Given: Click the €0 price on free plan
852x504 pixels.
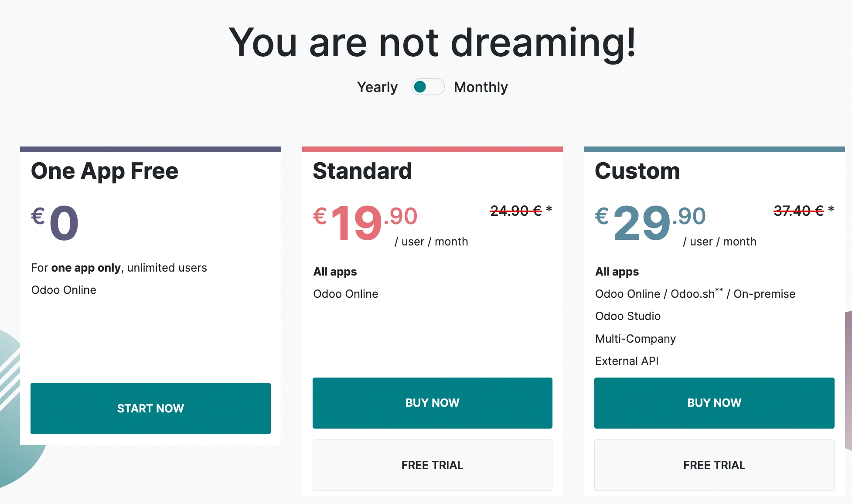Looking at the screenshot, I should (55, 223).
